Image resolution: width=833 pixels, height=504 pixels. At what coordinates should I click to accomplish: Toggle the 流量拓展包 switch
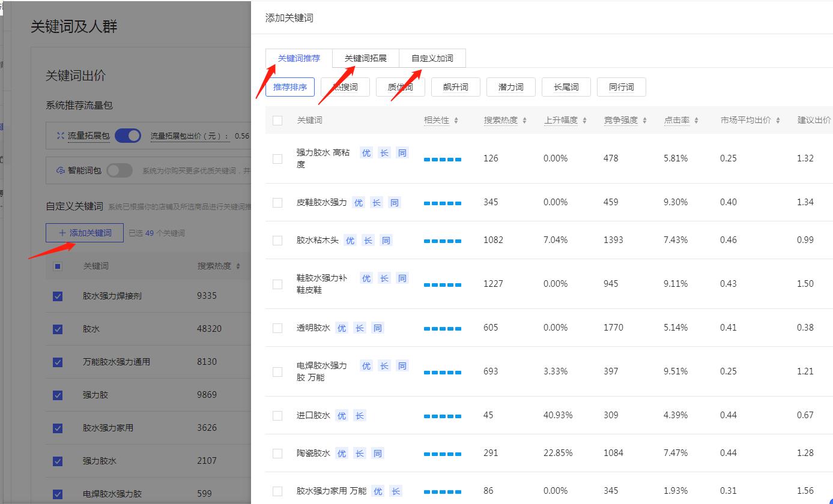point(128,136)
